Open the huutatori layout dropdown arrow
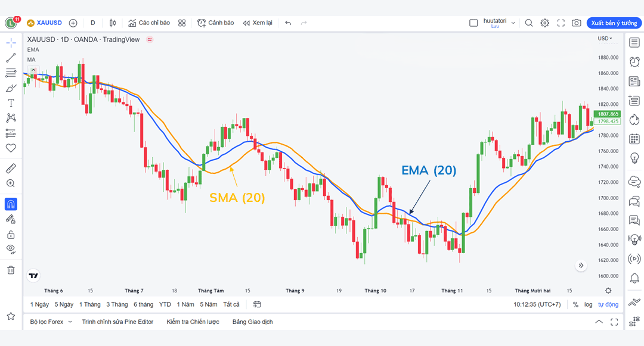The height and width of the screenshot is (346, 644). click(513, 23)
